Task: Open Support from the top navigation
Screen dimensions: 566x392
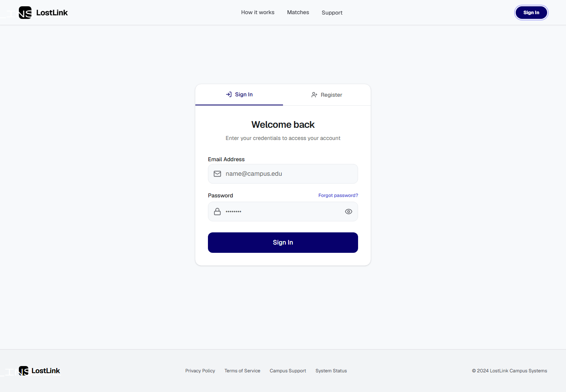Action: (332, 13)
